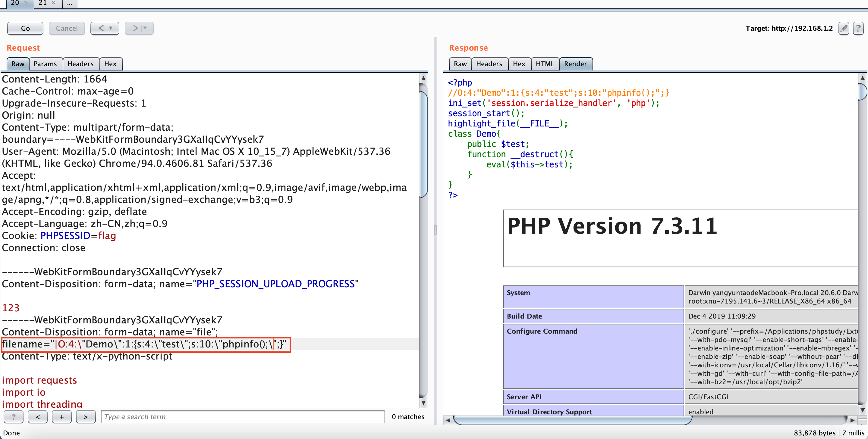Focus the 'Type a search term' field
The height and width of the screenshot is (439, 868).
[x=243, y=417]
